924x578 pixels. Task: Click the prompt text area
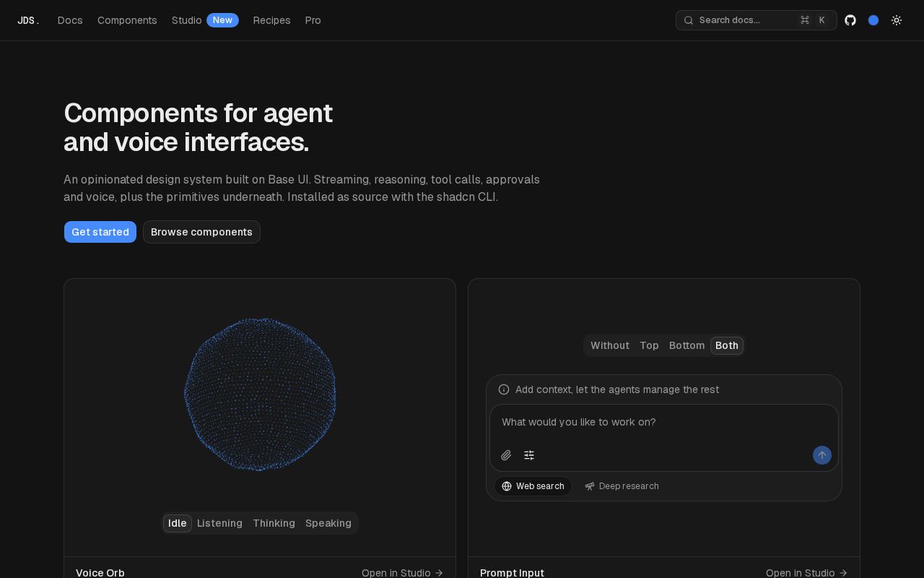point(664,422)
